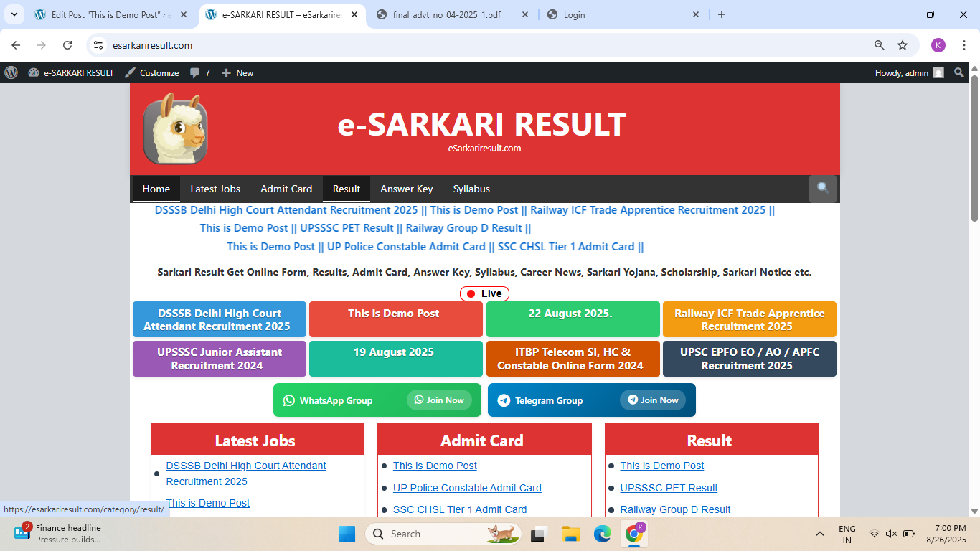Open the Finance headline news widget
980x551 pixels.
57,534
